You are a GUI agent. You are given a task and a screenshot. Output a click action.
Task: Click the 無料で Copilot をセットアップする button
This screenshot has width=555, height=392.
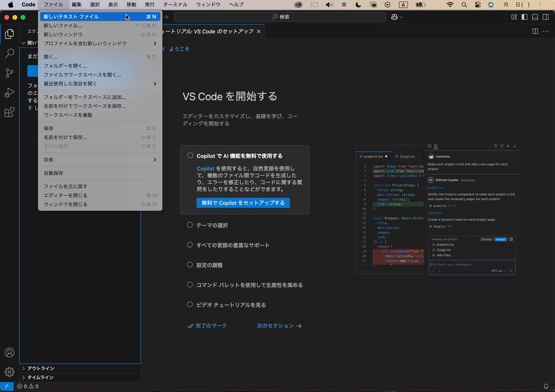tap(243, 202)
